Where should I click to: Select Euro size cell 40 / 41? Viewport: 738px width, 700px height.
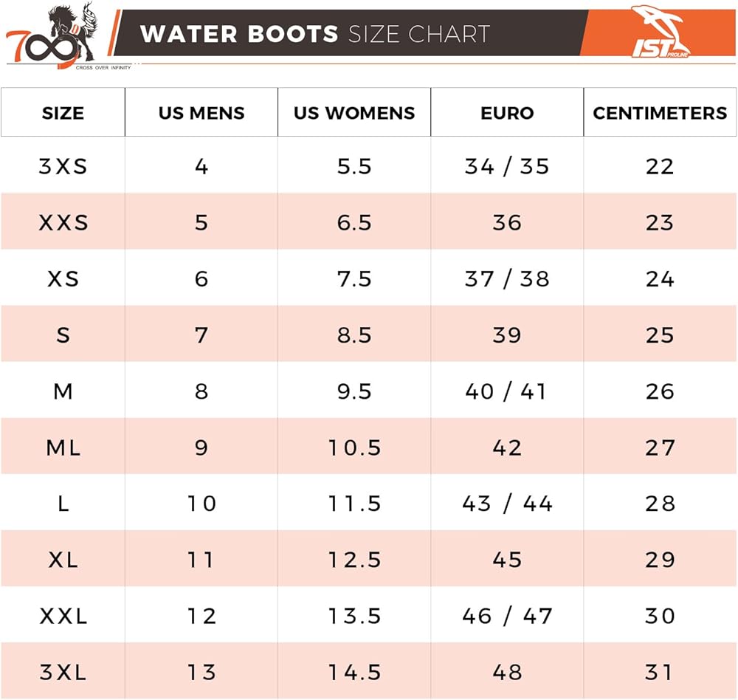click(507, 391)
